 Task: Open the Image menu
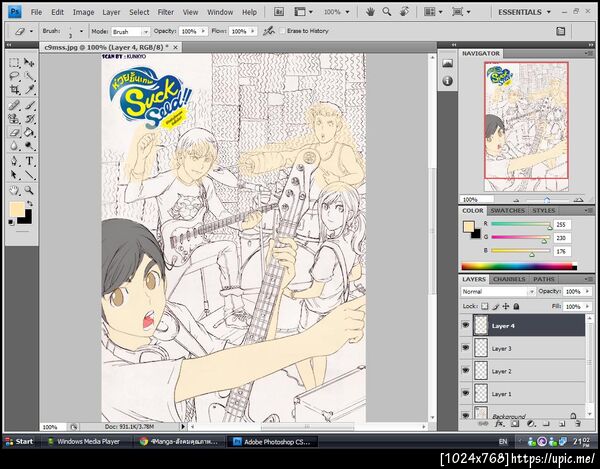[x=83, y=12]
